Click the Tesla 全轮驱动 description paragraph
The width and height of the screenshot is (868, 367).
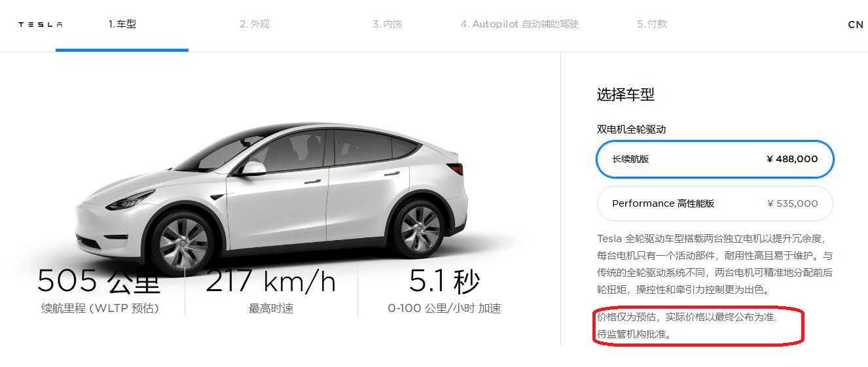[715, 264]
